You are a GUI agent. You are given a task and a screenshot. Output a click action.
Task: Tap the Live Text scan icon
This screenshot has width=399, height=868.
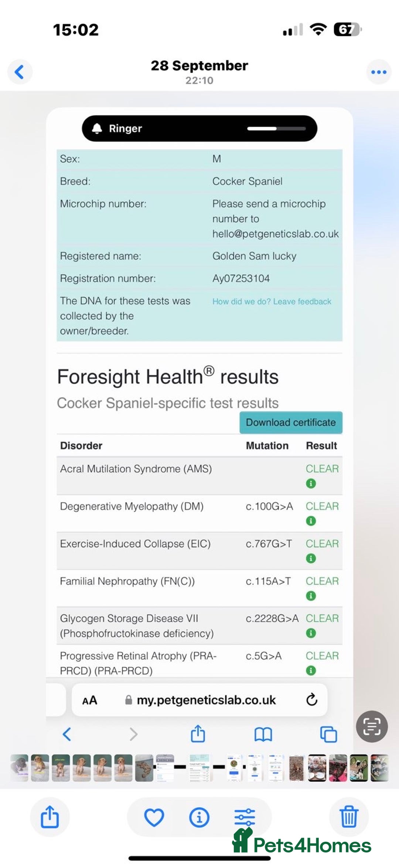pos(372,726)
